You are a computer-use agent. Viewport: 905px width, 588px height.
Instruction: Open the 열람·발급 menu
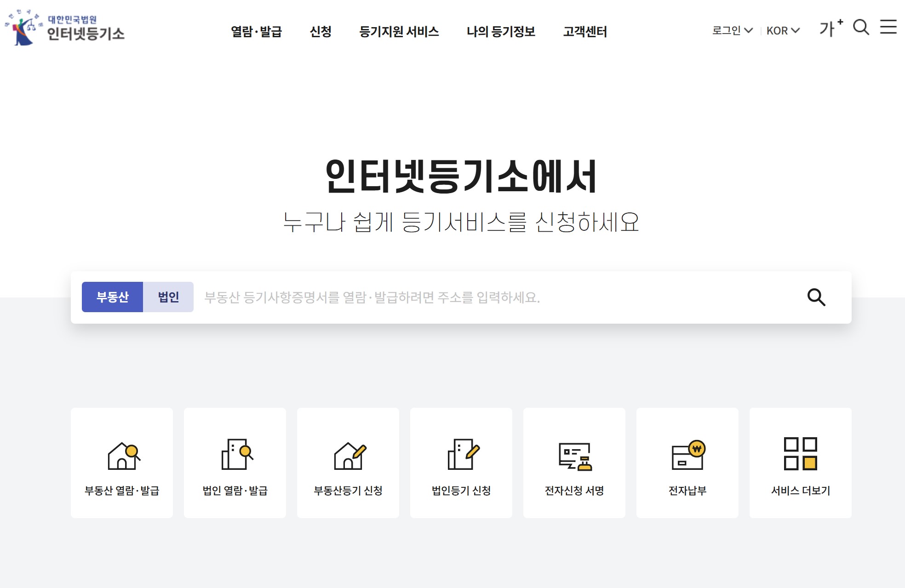coord(256,32)
